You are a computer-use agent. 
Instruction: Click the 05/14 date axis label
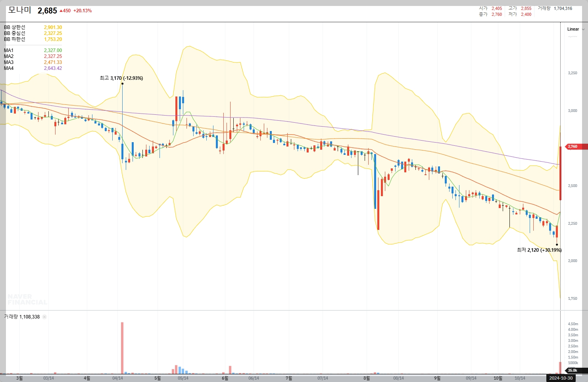click(183, 378)
